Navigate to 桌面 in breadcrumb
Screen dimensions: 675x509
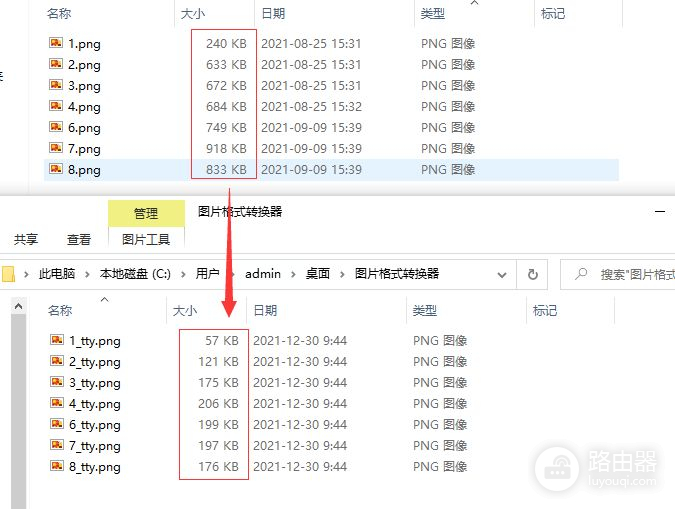coord(318,274)
